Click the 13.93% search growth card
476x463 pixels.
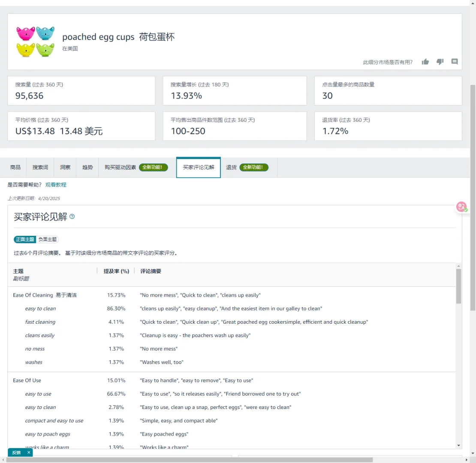click(x=235, y=91)
